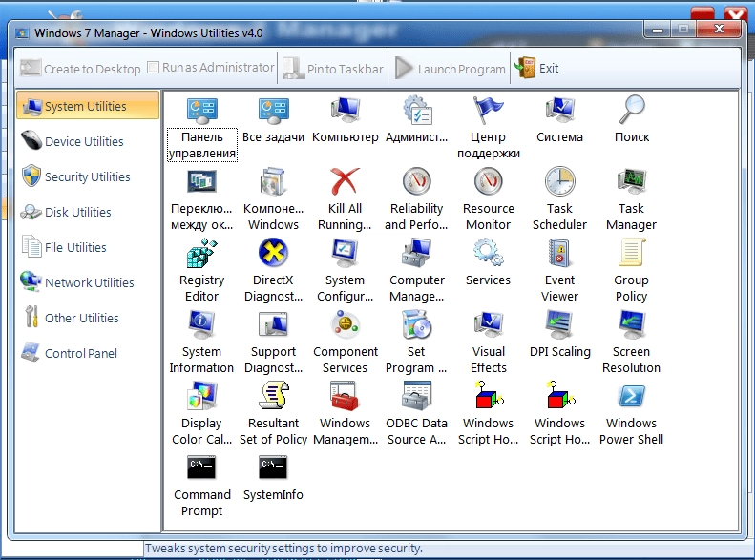Select Display Color Calibration icon

click(201, 397)
